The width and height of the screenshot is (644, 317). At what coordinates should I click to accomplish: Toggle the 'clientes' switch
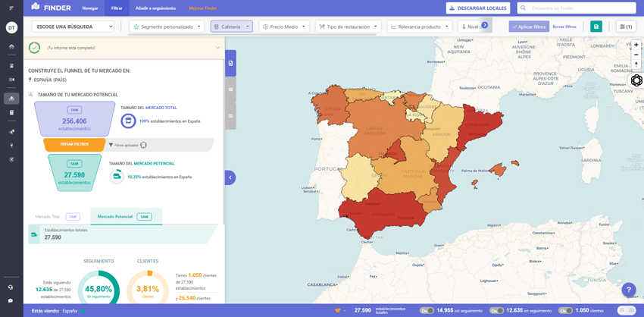click(565, 310)
